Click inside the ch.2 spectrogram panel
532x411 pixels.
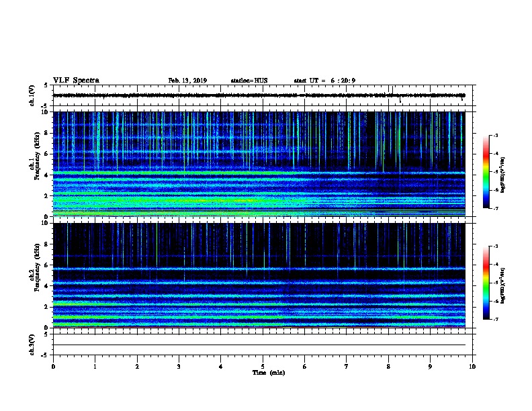(259, 275)
